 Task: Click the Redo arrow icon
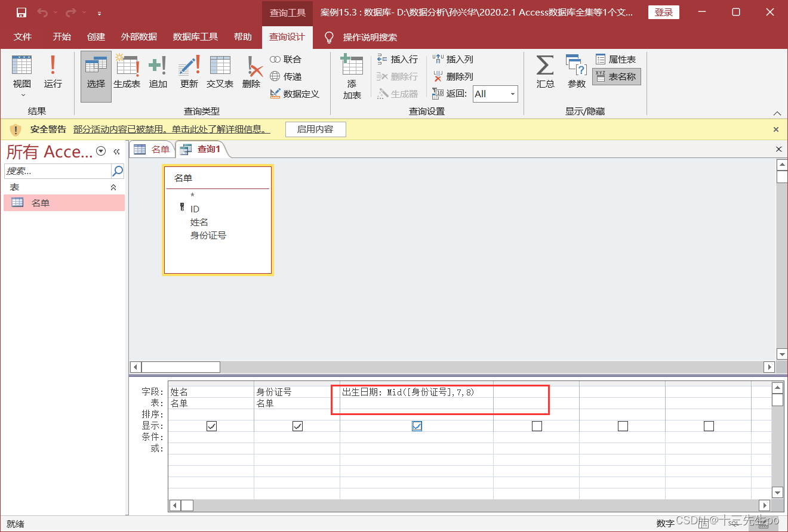(x=71, y=13)
